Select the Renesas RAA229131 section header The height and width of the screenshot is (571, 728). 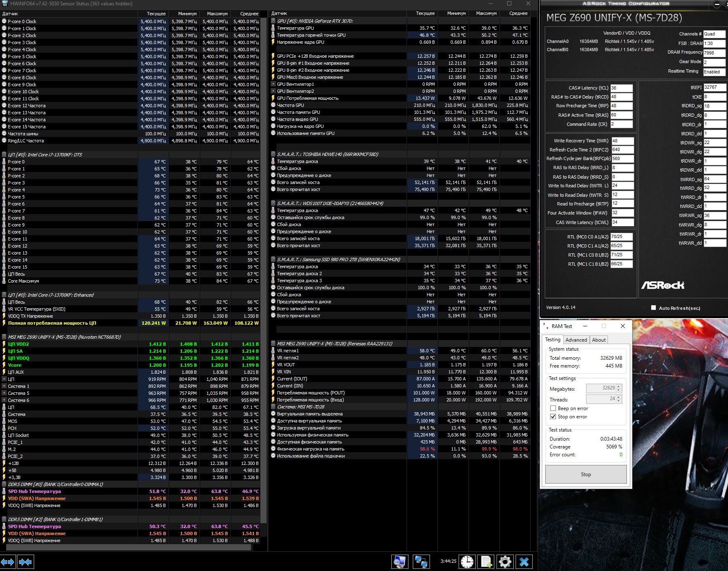click(335, 344)
